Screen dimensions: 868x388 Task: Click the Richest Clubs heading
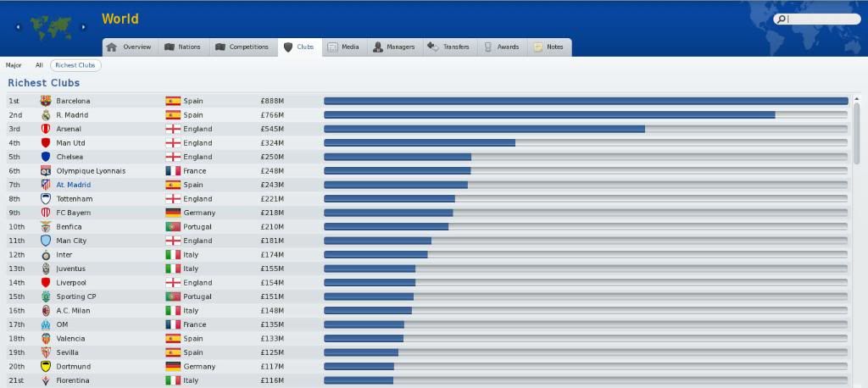coord(44,83)
